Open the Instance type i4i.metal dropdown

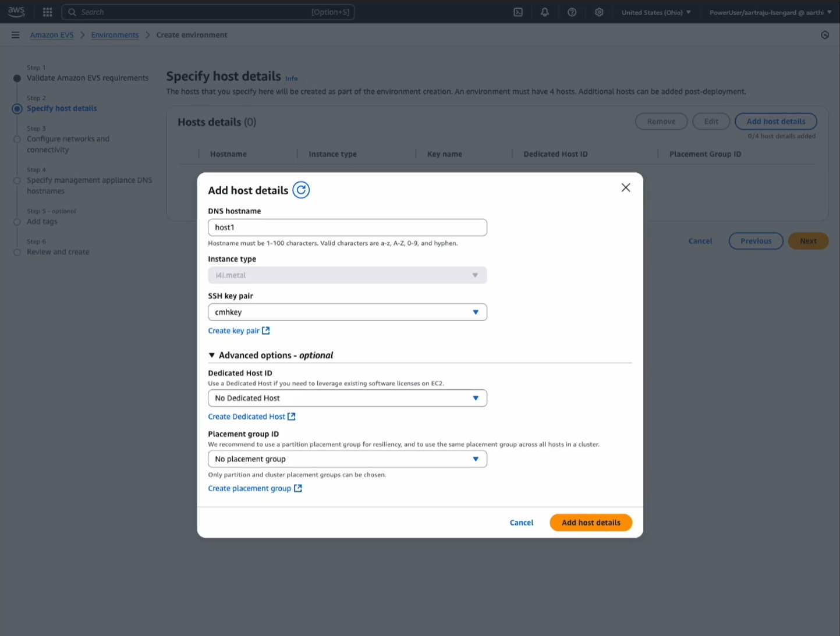tap(348, 275)
